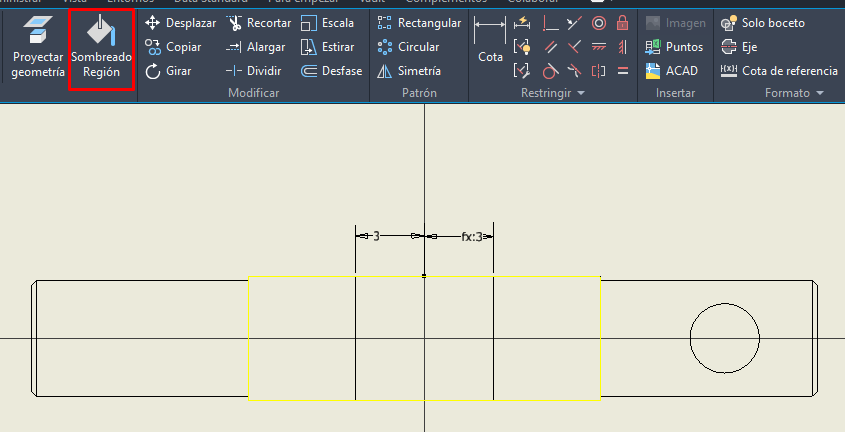Toggle Eje centerline format
Screen dimensions: 845x432
739,47
